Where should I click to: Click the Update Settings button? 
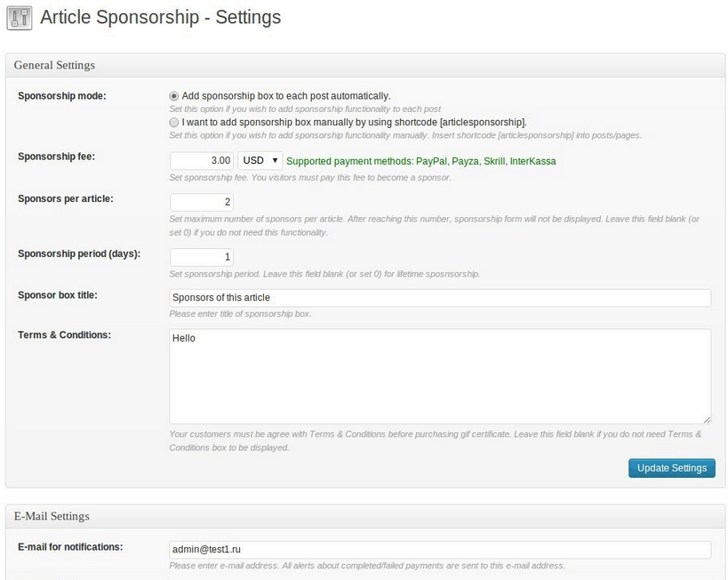[x=672, y=468]
